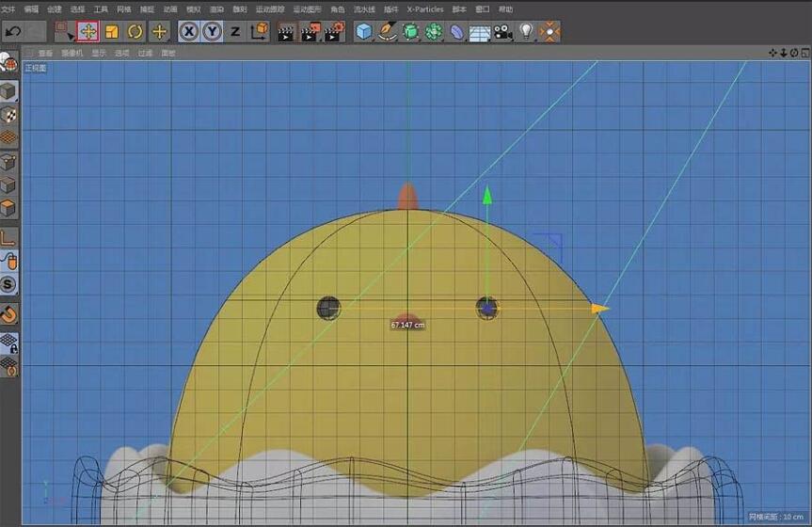Click the Render View clapperboard icon
812x527 pixels.
(286, 32)
